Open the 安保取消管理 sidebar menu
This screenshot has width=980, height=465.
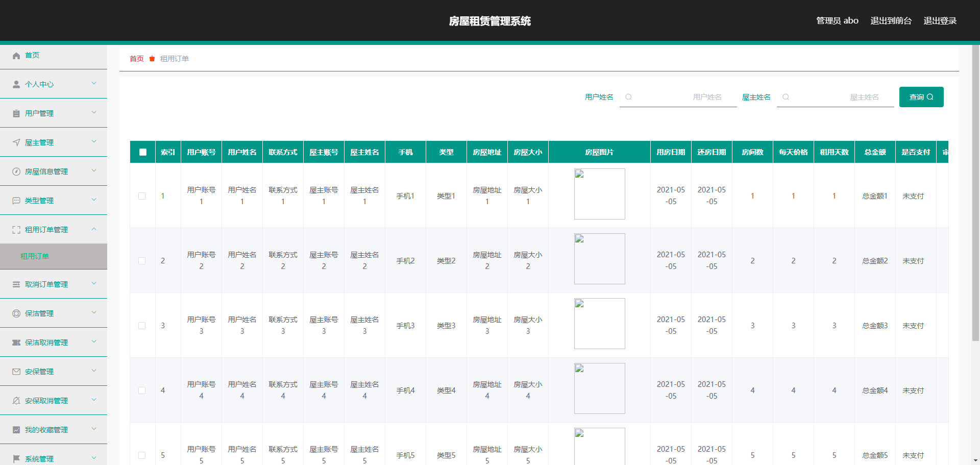(x=54, y=401)
